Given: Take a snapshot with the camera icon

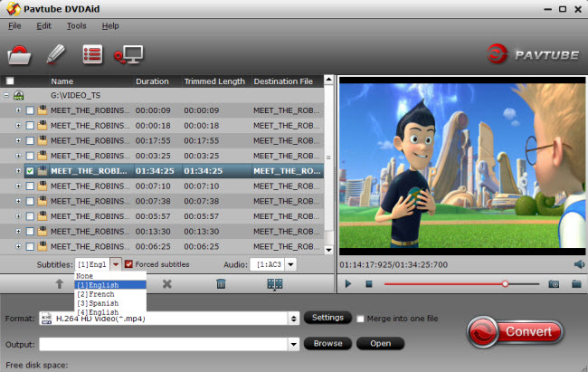Looking at the screenshot, I should coord(553,283).
